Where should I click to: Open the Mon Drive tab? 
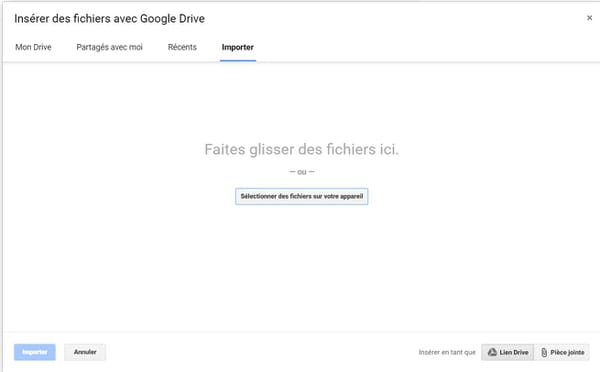(x=33, y=47)
